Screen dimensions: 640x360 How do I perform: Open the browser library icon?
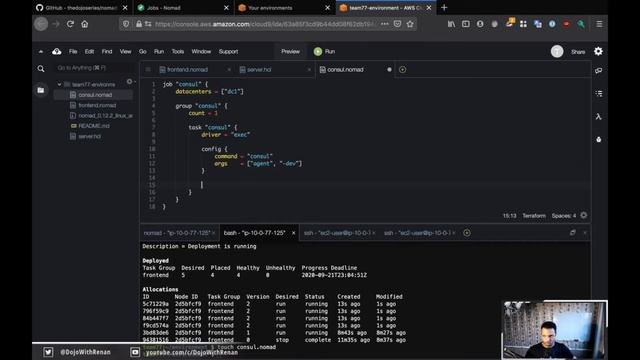[451, 24]
